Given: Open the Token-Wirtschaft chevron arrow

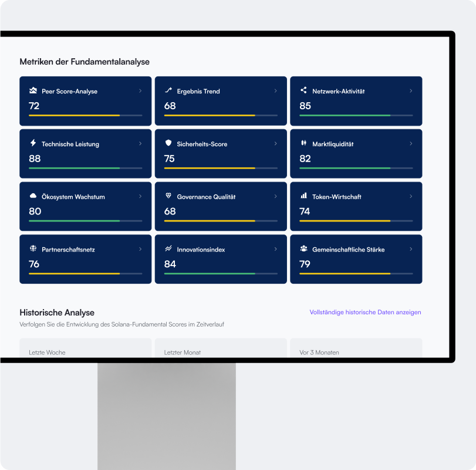Looking at the screenshot, I should point(411,196).
